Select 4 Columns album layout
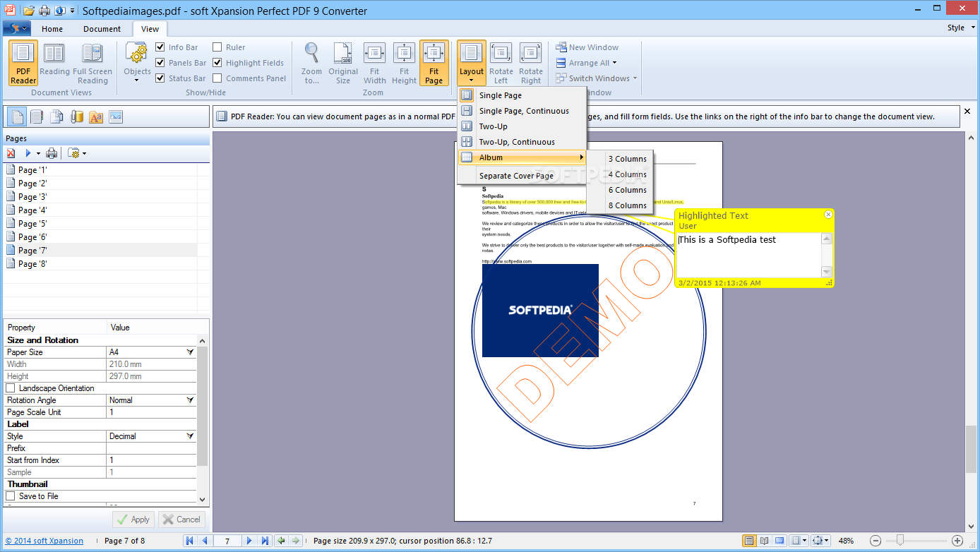 click(621, 174)
